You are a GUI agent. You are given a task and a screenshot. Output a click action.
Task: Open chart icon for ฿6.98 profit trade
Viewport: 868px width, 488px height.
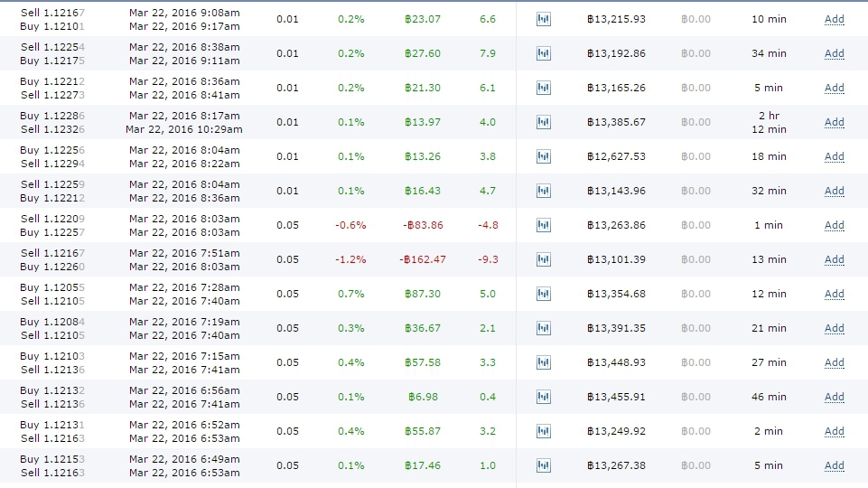coord(543,397)
